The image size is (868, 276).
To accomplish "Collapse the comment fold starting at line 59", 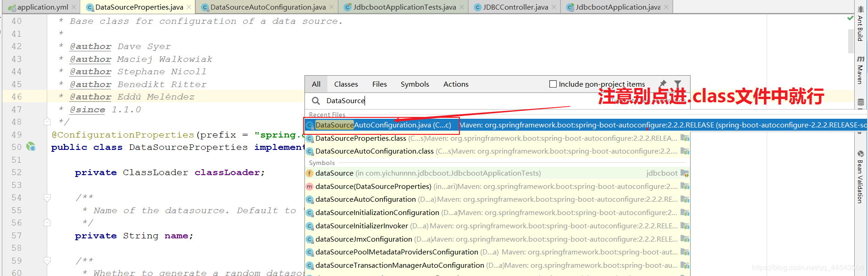I will click(x=47, y=261).
